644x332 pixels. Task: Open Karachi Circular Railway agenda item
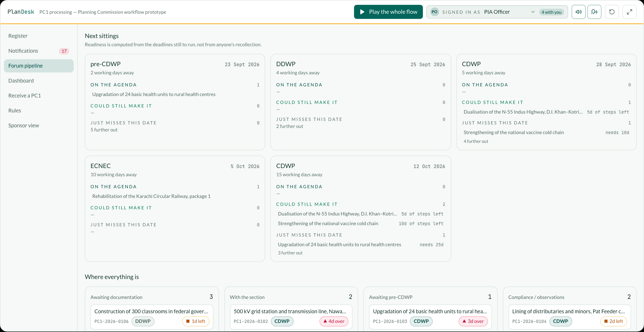[x=175, y=196]
